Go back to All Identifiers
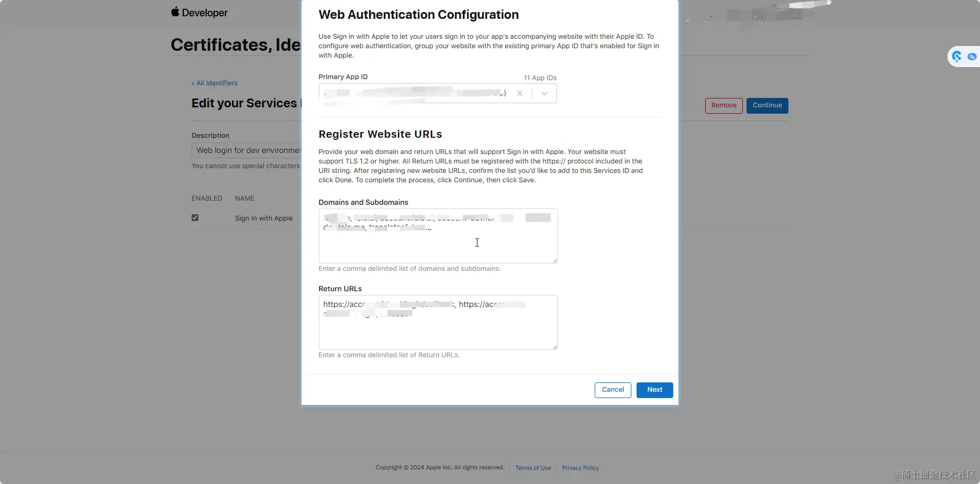This screenshot has width=980, height=484. [x=215, y=83]
